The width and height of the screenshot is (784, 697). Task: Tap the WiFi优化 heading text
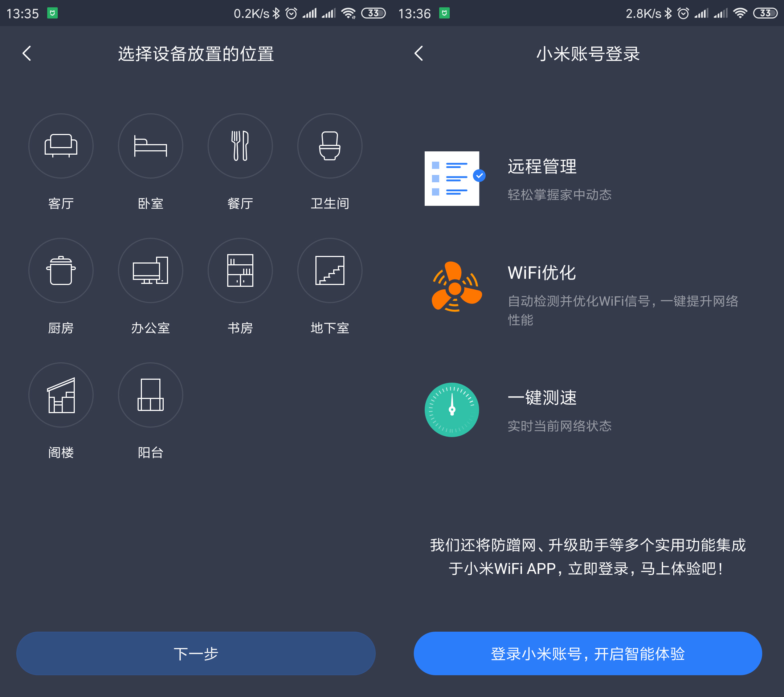point(542,273)
